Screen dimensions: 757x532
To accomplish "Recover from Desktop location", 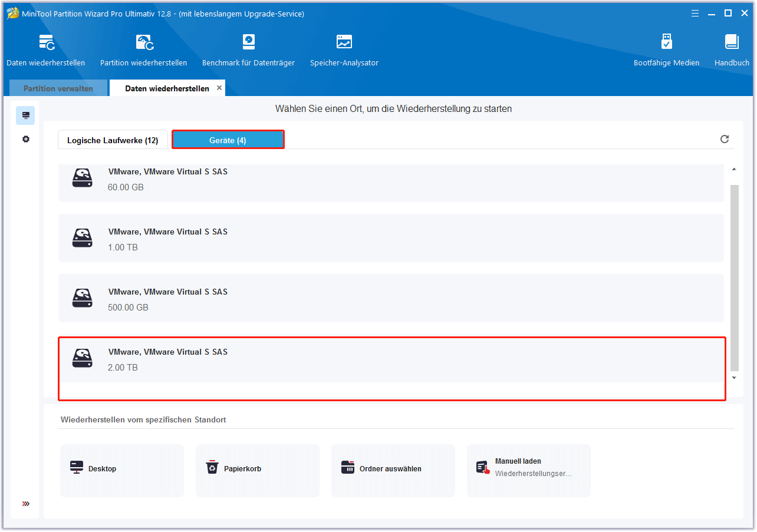I will [x=122, y=470].
